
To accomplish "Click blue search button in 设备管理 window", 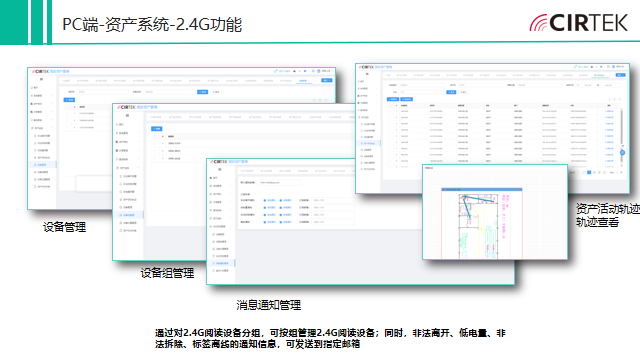I will pos(202,92).
